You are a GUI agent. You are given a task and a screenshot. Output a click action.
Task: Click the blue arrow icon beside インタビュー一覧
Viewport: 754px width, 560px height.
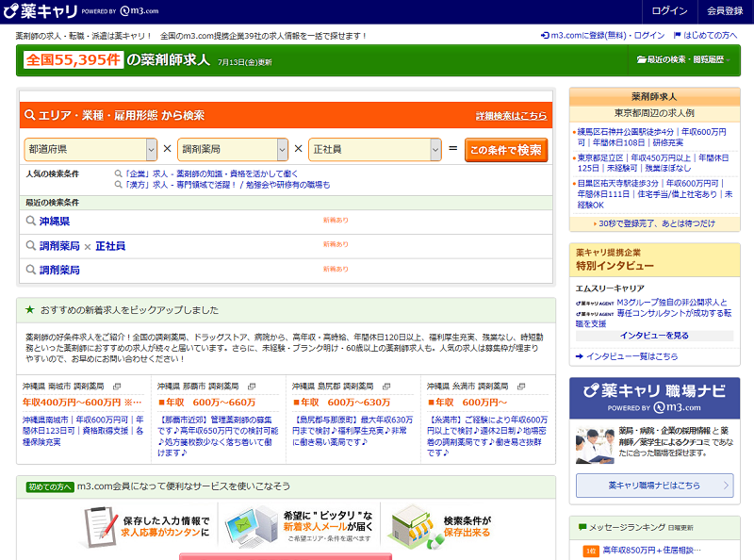[580, 356]
